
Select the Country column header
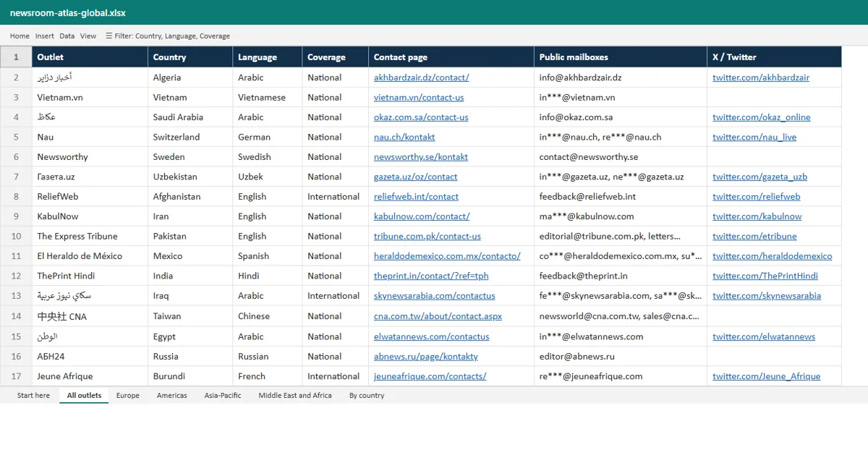click(190, 57)
